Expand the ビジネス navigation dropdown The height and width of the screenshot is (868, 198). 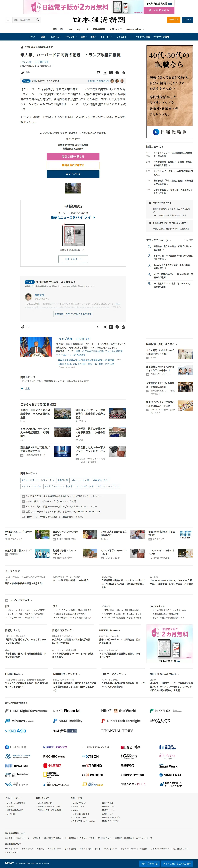click(56, 37)
